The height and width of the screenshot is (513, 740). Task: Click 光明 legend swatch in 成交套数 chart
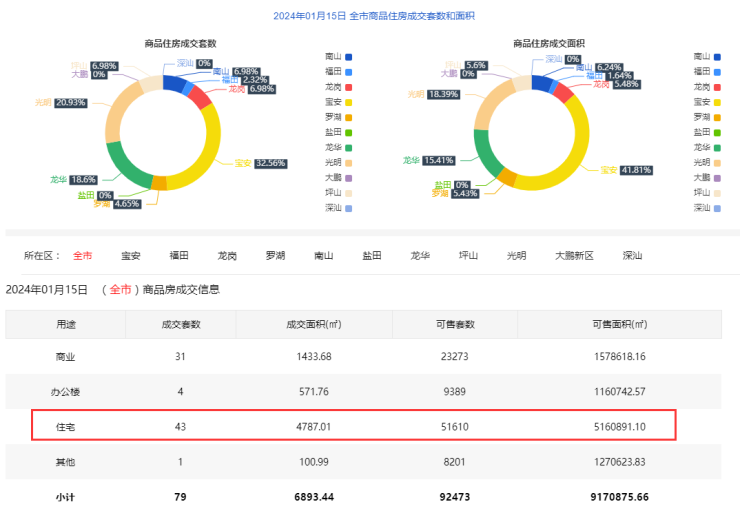coord(348,162)
